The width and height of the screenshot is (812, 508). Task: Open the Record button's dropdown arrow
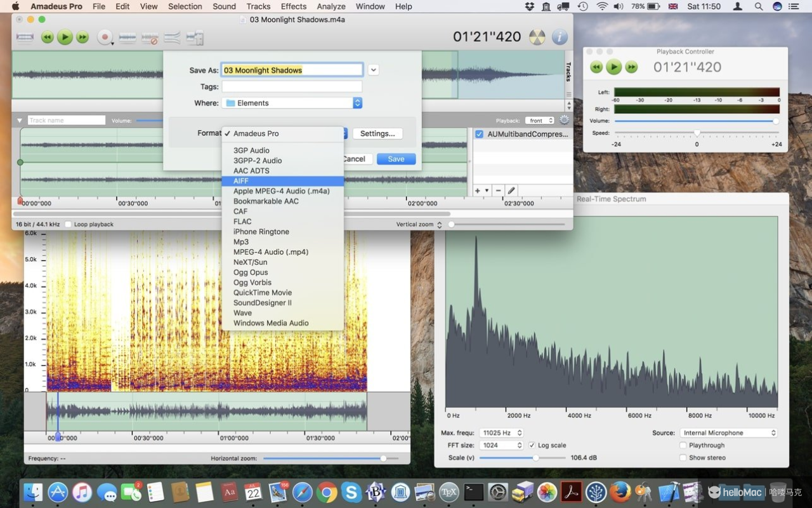tap(112, 43)
